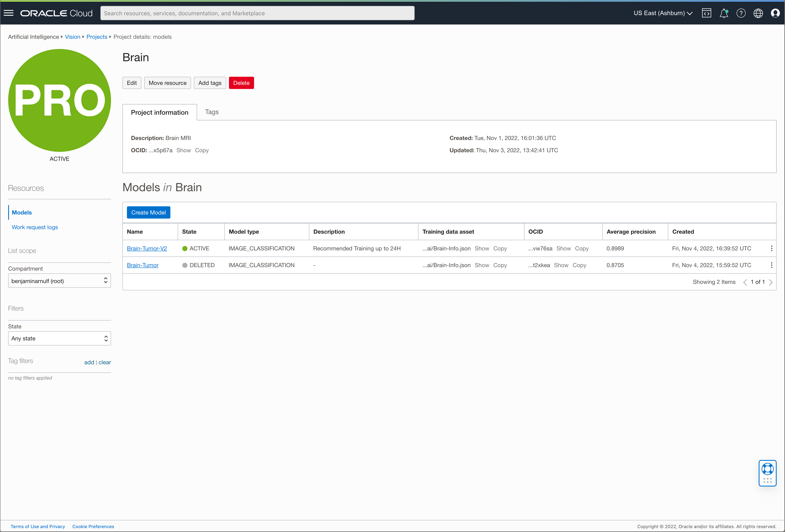Copy the project OCID
Image resolution: width=785 pixels, height=532 pixels.
(x=202, y=150)
